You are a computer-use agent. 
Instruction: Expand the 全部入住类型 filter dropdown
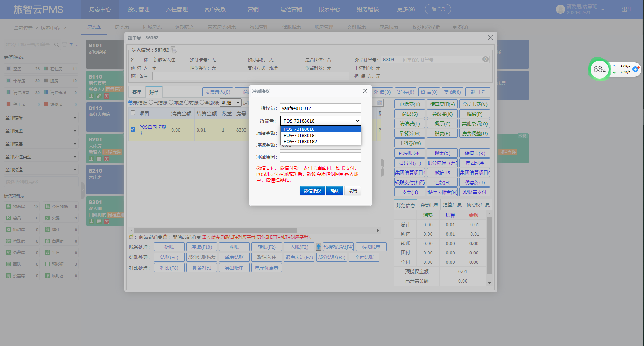pos(41,156)
